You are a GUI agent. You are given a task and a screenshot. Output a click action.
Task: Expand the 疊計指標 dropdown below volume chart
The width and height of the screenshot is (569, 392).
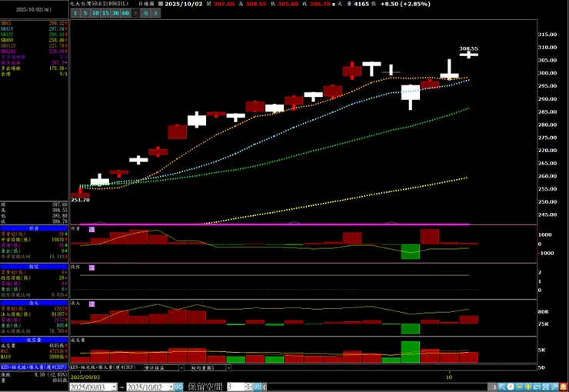point(181,367)
